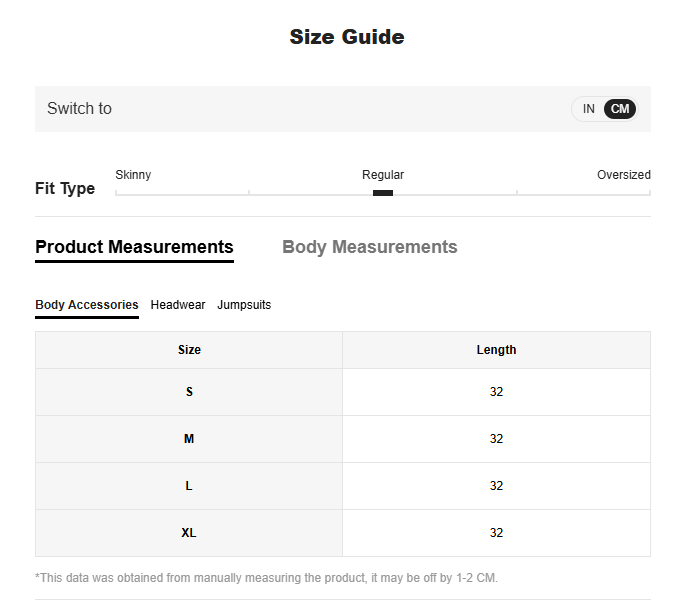Show the Headwear size chart

click(x=178, y=305)
